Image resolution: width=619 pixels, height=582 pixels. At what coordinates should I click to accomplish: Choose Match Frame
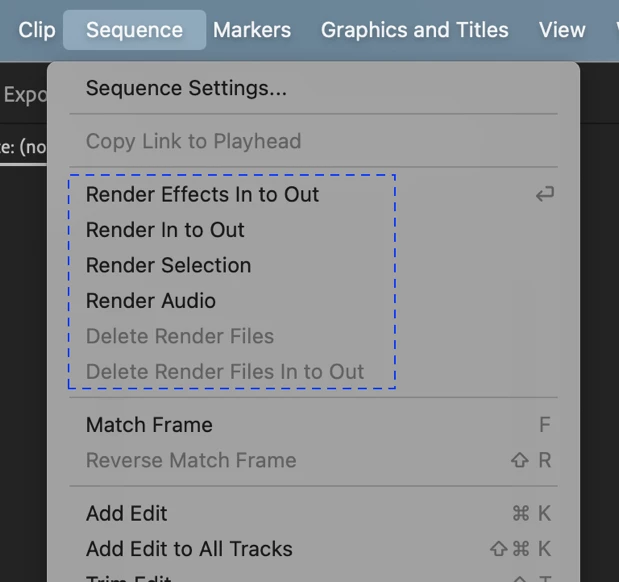click(313, 425)
